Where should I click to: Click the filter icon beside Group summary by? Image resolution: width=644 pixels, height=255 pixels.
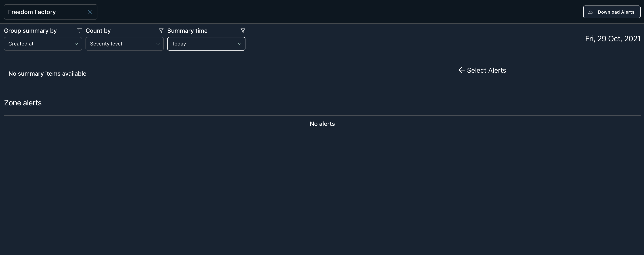click(x=80, y=30)
